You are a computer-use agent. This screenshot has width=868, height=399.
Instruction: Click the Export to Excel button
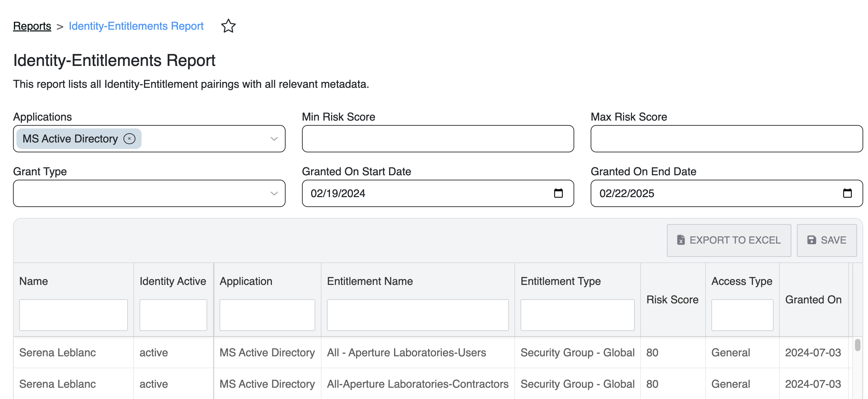pyautogui.click(x=729, y=240)
